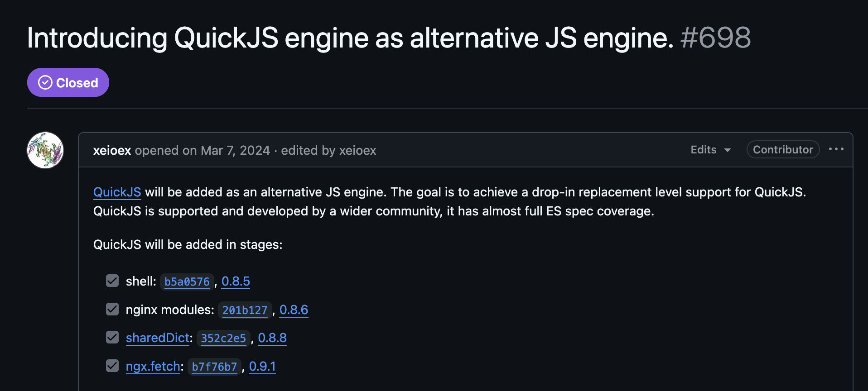This screenshot has width=868, height=391.
Task: Expand the Edits dropdown
Action: (x=703, y=149)
